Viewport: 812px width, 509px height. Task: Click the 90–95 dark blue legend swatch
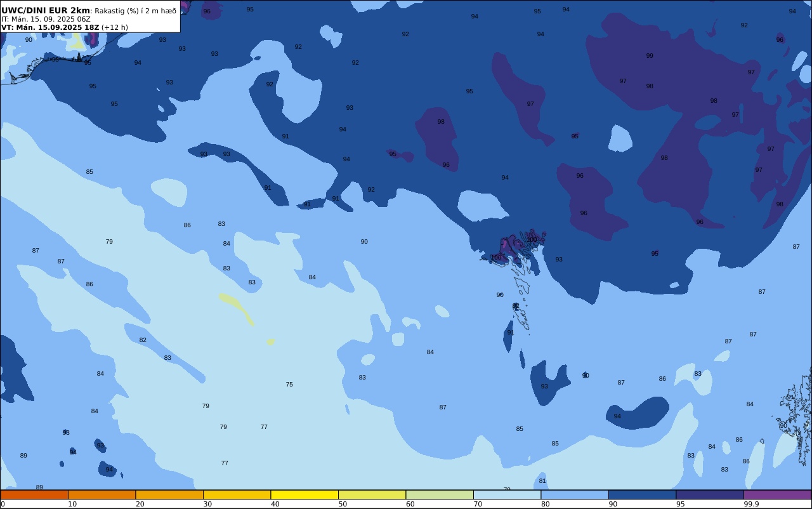(642, 494)
